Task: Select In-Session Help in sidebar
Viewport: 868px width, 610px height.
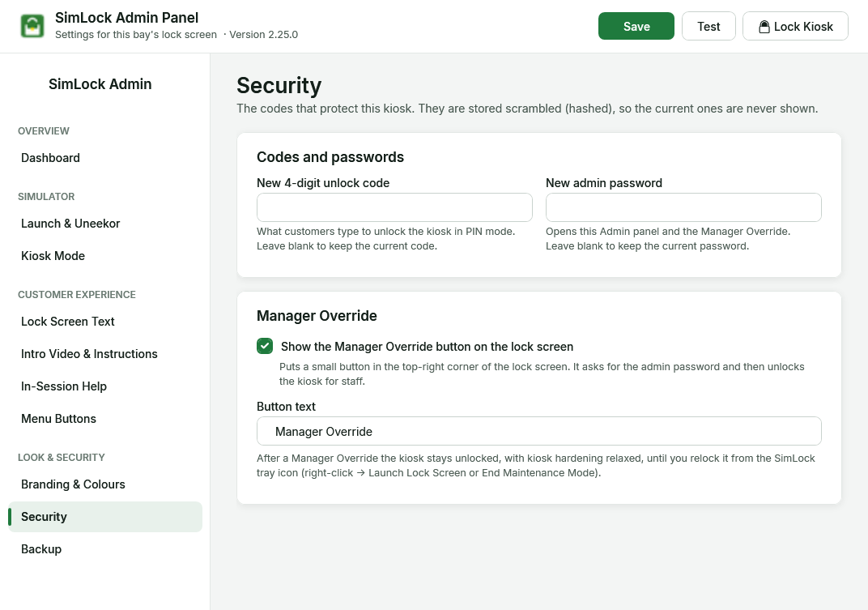Action: (105, 386)
